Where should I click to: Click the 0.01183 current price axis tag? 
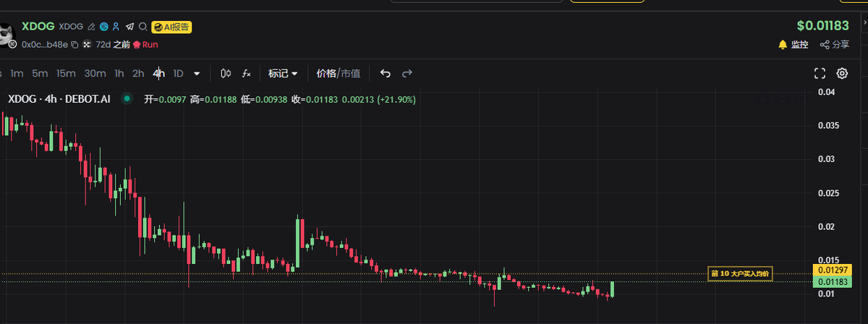click(x=832, y=281)
